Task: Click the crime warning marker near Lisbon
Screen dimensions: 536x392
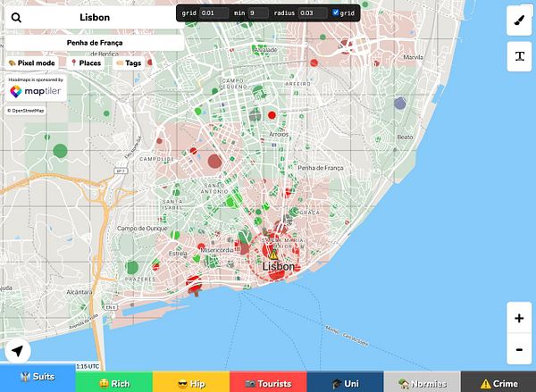Action: point(273,255)
